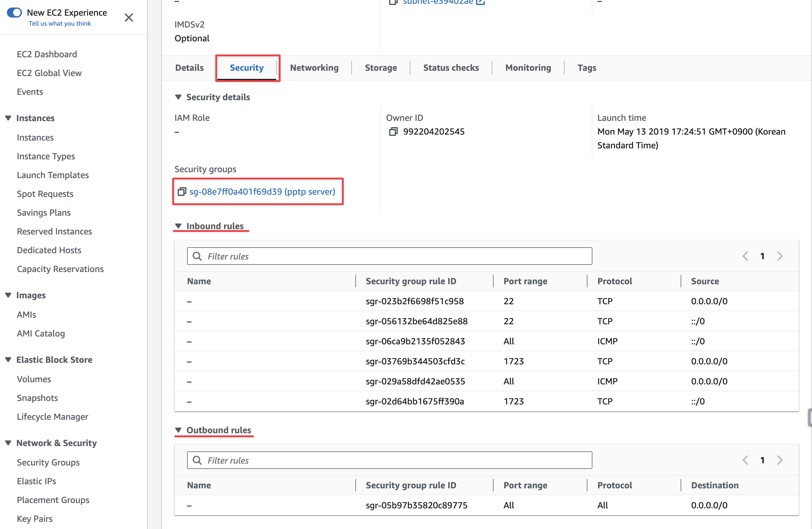Open Lifecycle Manager
This screenshot has height=529, width=812.
click(x=53, y=417)
